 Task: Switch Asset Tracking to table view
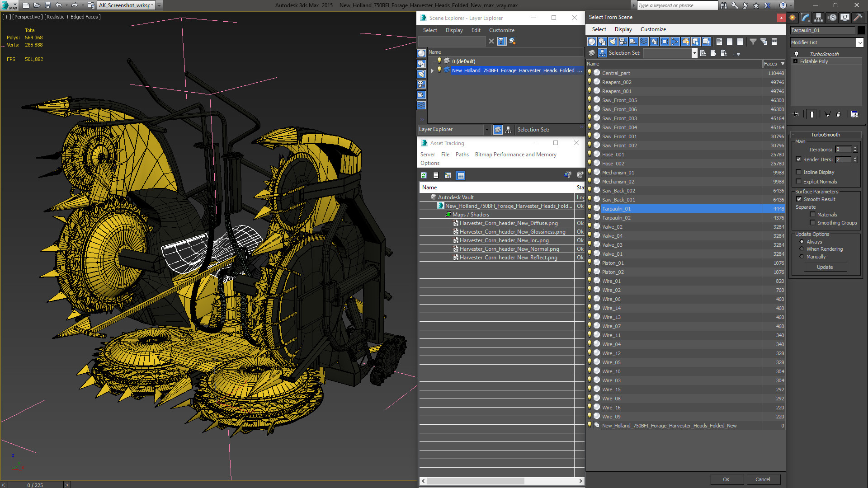click(x=461, y=175)
